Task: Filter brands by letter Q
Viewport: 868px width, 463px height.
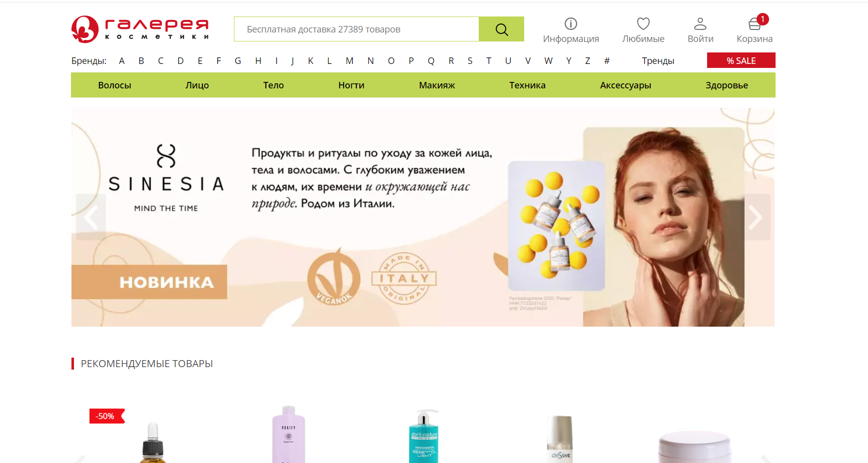Action: click(x=431, y=60)
